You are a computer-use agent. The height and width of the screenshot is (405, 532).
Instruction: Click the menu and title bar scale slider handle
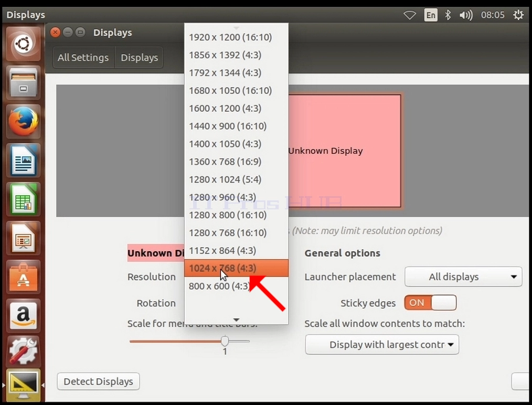[225, 341]
